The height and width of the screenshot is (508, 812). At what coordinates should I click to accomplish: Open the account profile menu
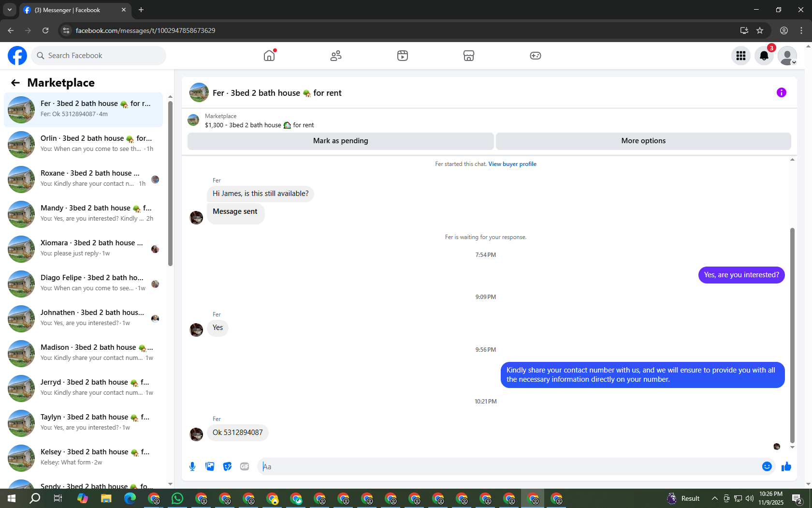[x=787, y=56]
